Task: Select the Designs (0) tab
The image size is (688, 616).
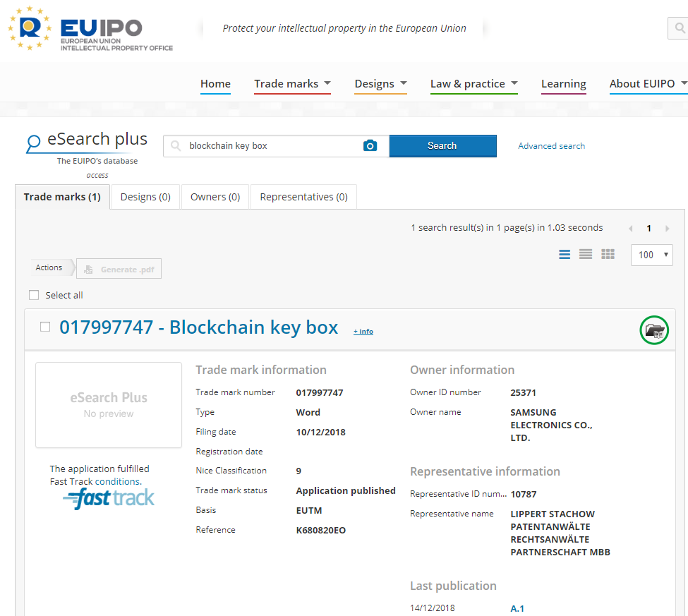Action: click(145, 197)
